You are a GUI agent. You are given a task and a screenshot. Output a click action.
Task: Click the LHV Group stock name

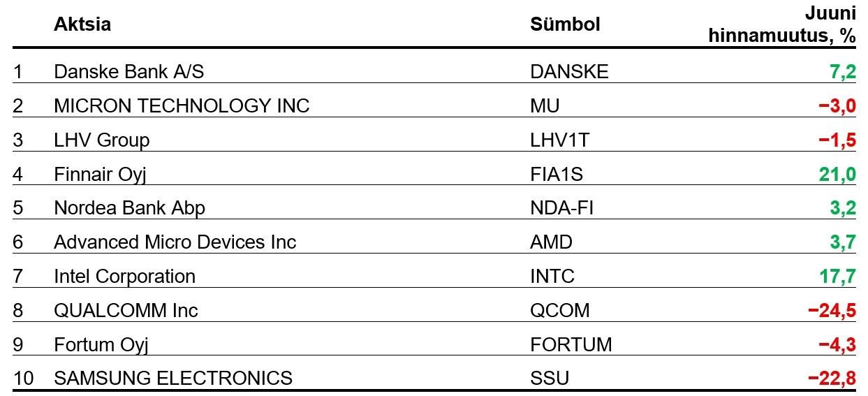pyautogui.click(x=102, y=140)
